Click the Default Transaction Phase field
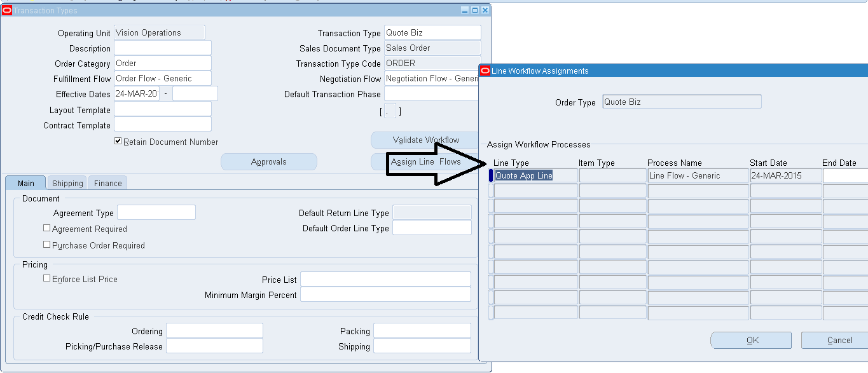The height and width of the screenshot is (373, 868). 432,93
